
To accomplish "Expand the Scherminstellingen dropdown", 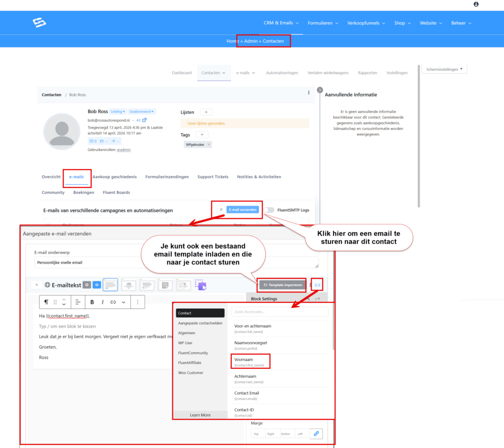I will [x=444, y=69].
